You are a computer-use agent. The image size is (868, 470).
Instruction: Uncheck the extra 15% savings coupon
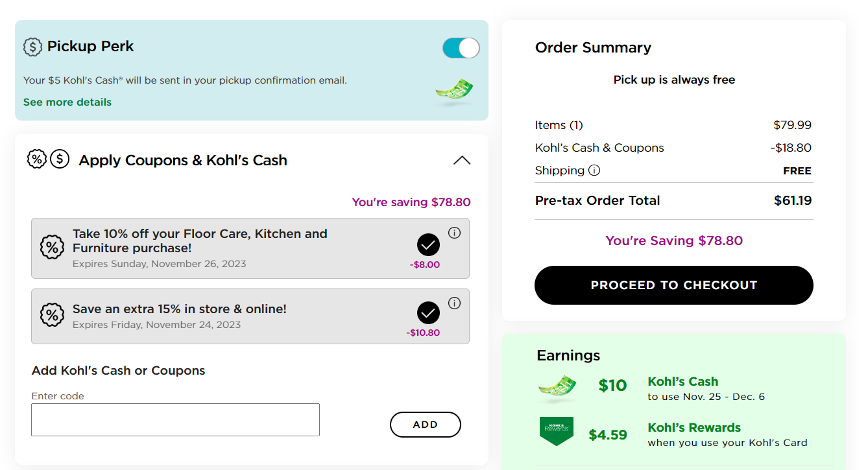point(428,313)
